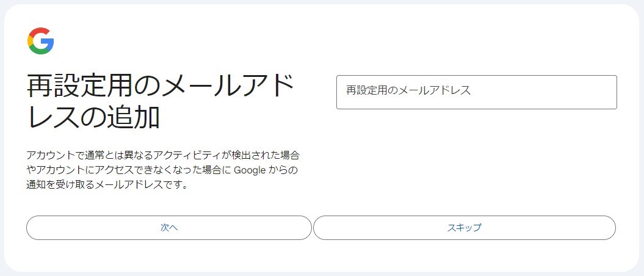
Task: Click the heading's second line レスの追加
Action: click(x=93, y=117)
